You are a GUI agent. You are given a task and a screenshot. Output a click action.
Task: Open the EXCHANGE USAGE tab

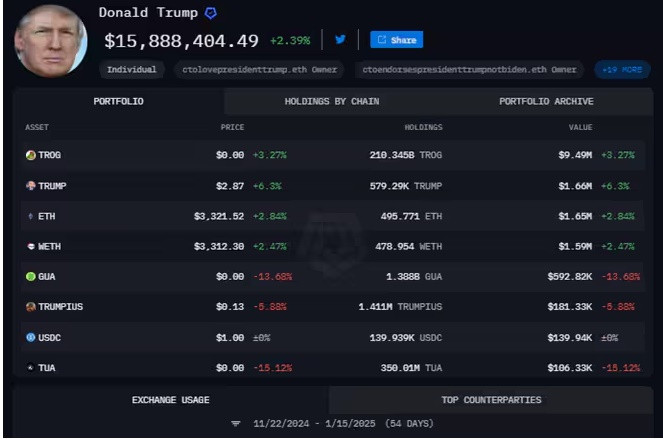pos(170,400)
